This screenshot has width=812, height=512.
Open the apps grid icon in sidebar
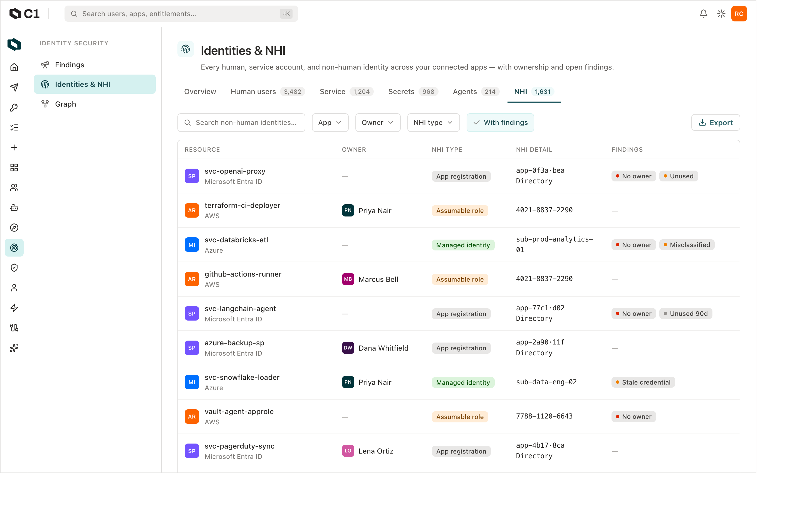(x=14, y=168)
